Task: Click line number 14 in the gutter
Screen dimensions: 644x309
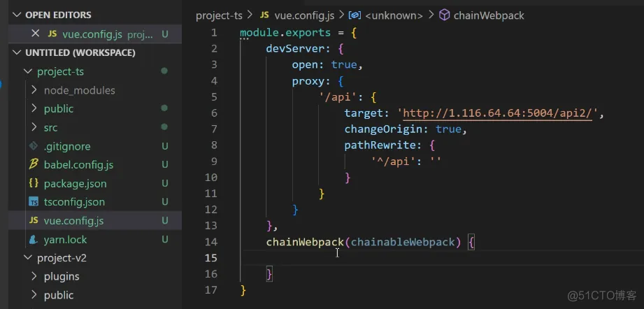Action: coord(210,242)
